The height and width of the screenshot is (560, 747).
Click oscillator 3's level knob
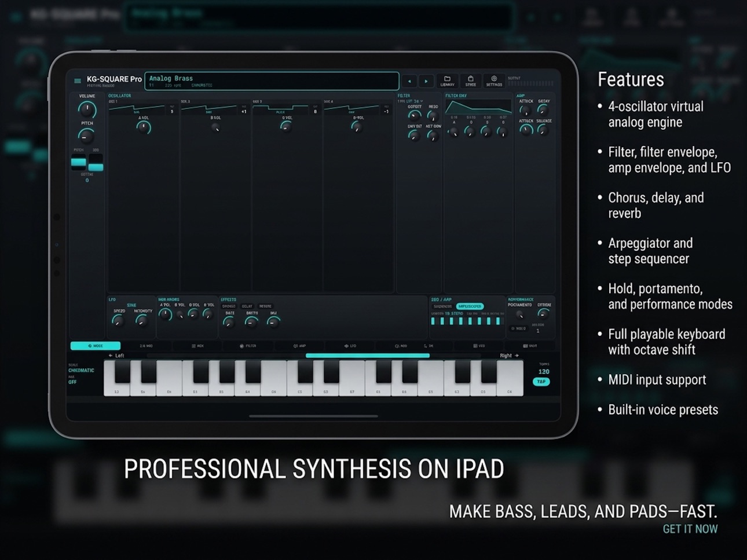pos(286,127)
